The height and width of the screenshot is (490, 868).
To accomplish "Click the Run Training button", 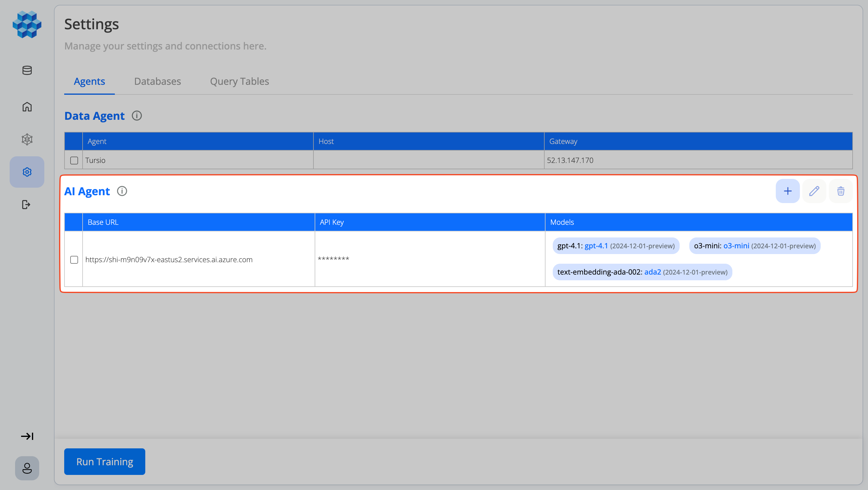I will coord(105,461).
